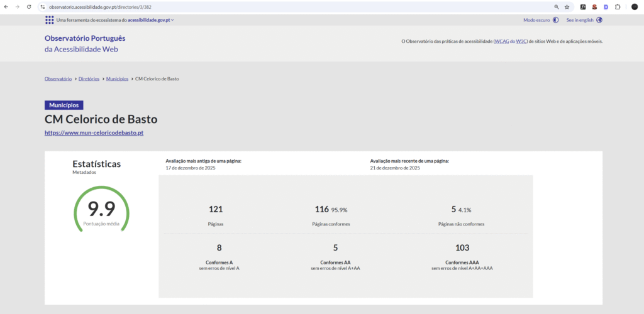Click the browser back arrow
This screenshot has width=644, height=314.
[x=6, y=6]
